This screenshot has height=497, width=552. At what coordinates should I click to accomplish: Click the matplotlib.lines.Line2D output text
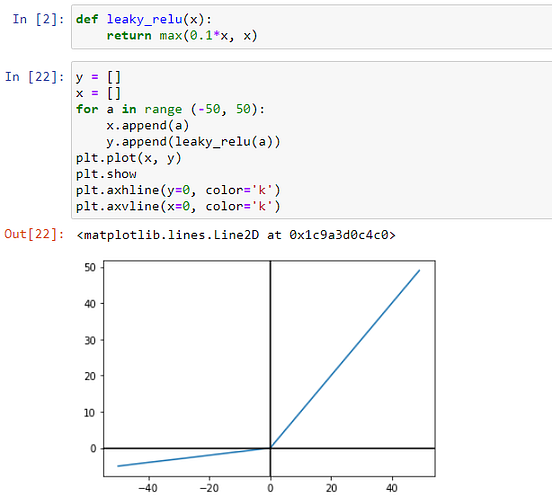pyautogui.click(x=236, y=235)
